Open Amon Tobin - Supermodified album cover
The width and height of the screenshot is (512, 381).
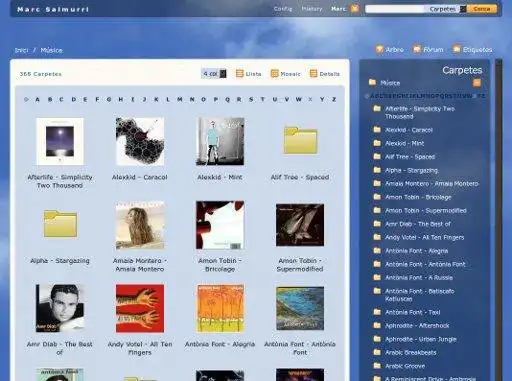tap(300, 225)
